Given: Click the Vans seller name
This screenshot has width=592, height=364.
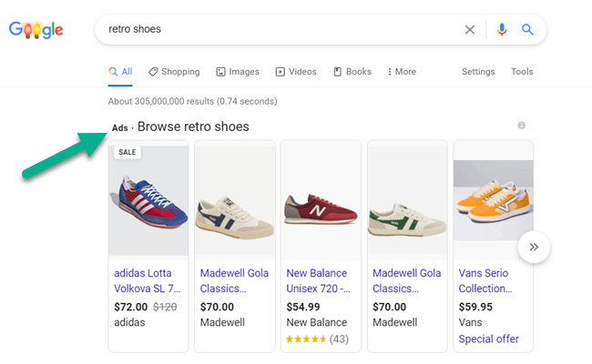Looking at the screenshot, I should pyautogui.click(x=470, y=322).
